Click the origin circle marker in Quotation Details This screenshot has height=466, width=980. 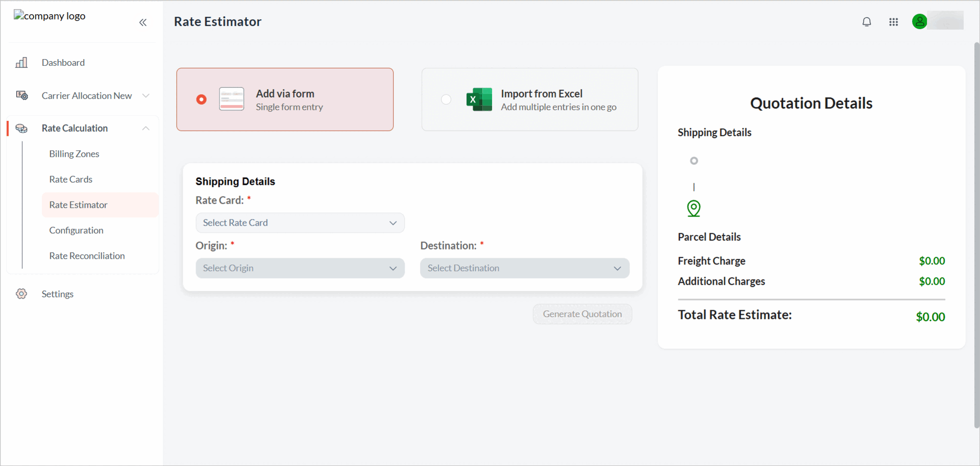pos(694,161)
